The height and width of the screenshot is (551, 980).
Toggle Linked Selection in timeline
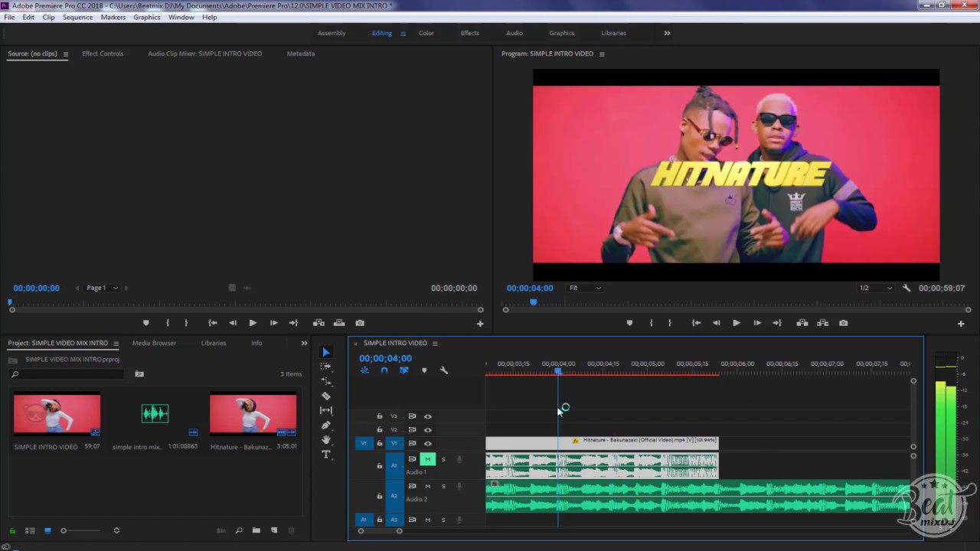coord(404,370)
